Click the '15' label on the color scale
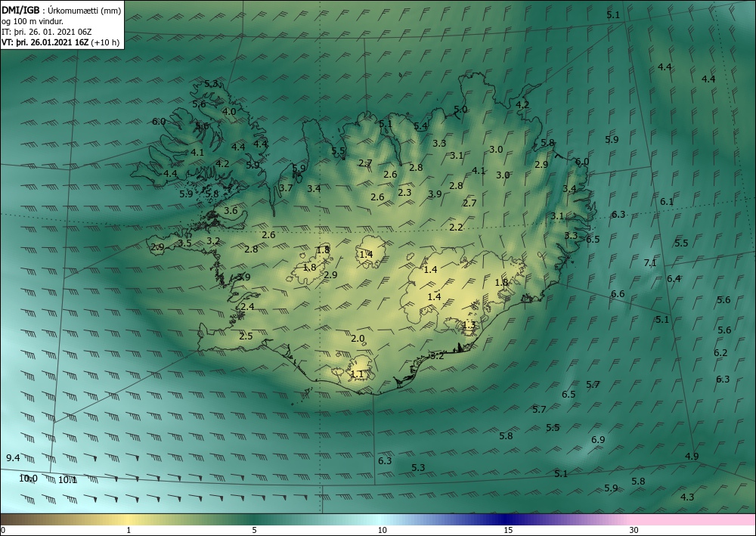756x536 pixels. (x=508, y=531)
